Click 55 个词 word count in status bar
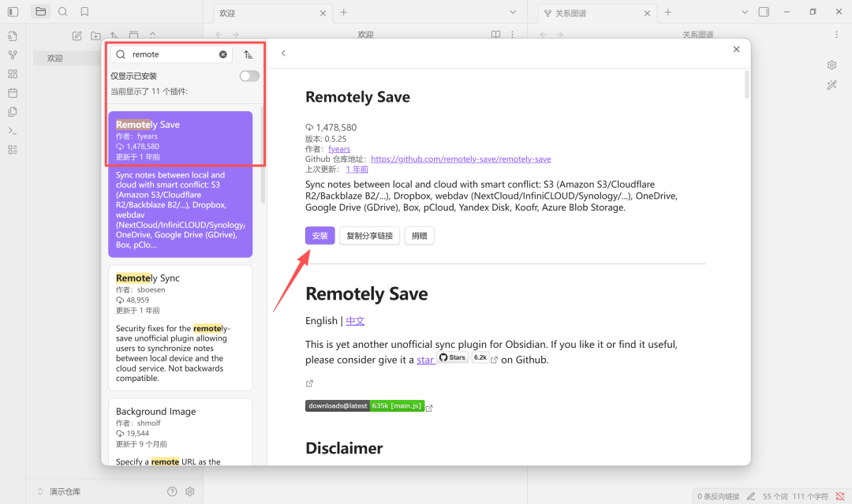Screen dimensions: 852x504 (x=775, y=496)
